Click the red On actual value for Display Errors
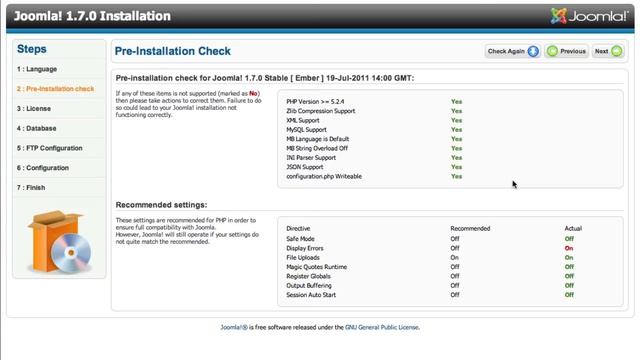The height and width of the screenshot is (360, 640). pyautogui.click(x=569, y=249)
